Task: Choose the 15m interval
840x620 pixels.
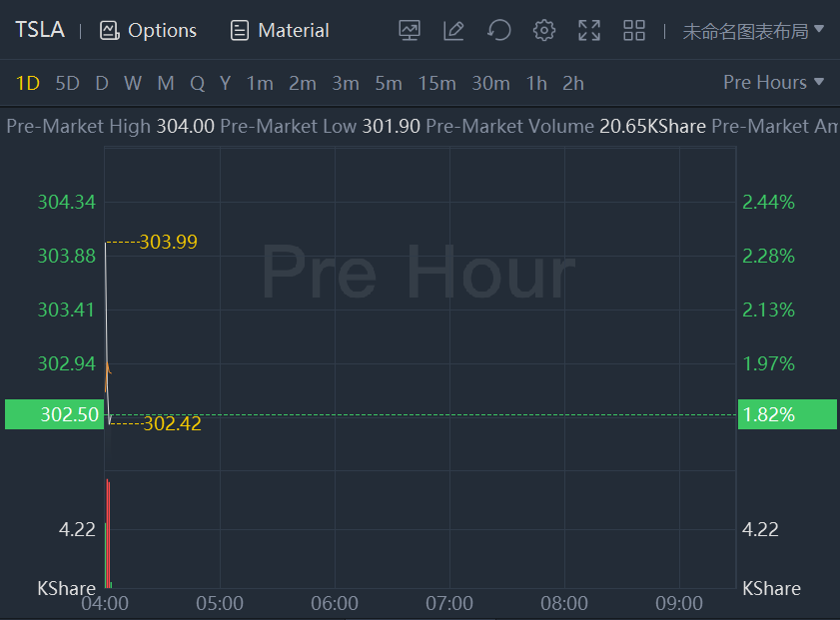Action: point(436,83)
